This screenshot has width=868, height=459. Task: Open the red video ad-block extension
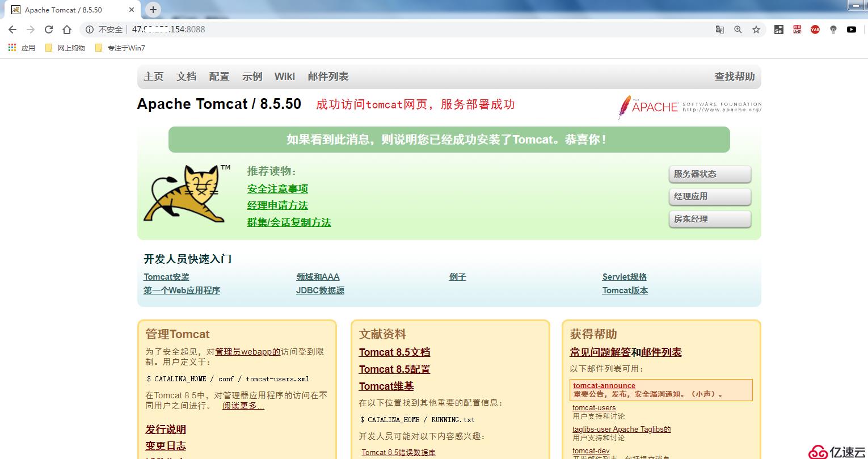point(797,30)
